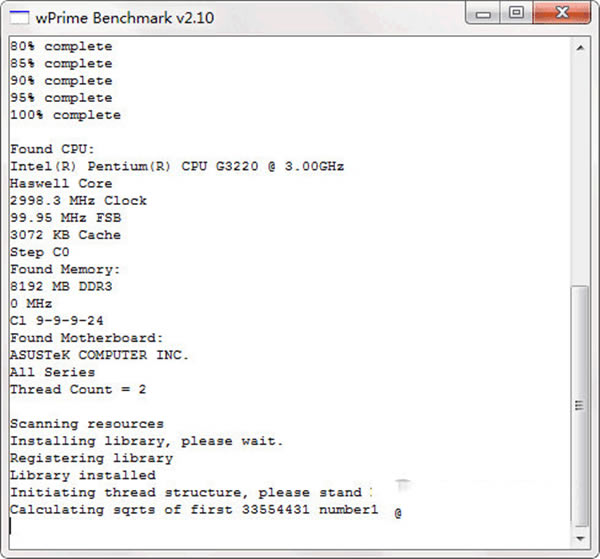Click the 'wPrime Benchmark v2.10' title text
This screenshot has height=559, width=600.
coord(125,18)
